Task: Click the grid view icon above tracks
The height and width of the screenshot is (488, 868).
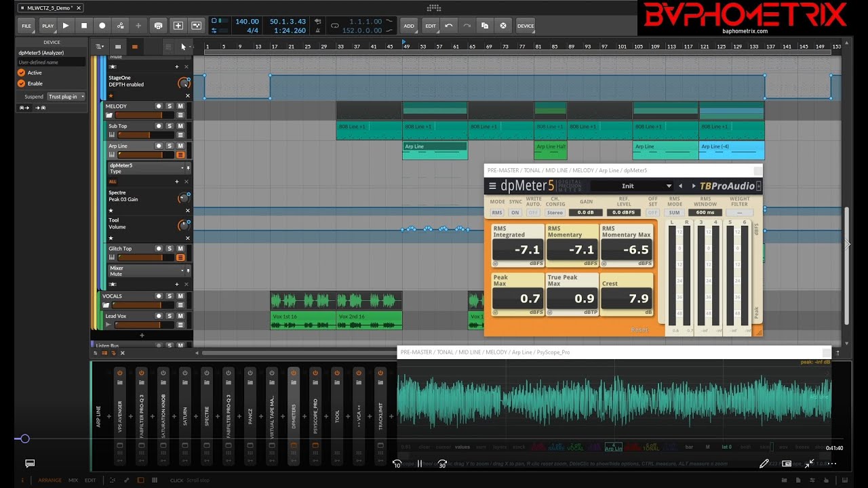Action: coord(118,47)
